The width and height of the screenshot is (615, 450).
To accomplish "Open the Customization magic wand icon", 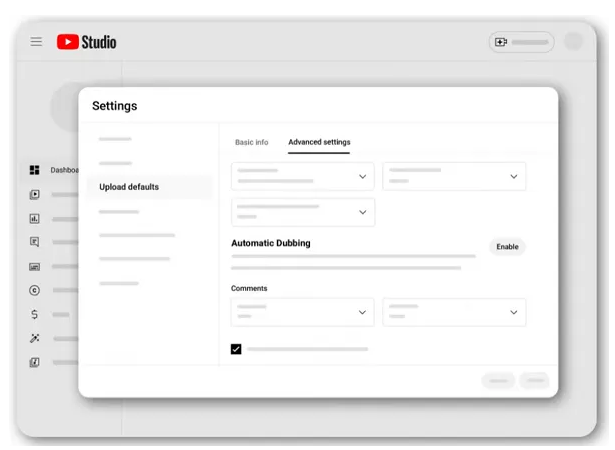I will click(x=35, y=338).
